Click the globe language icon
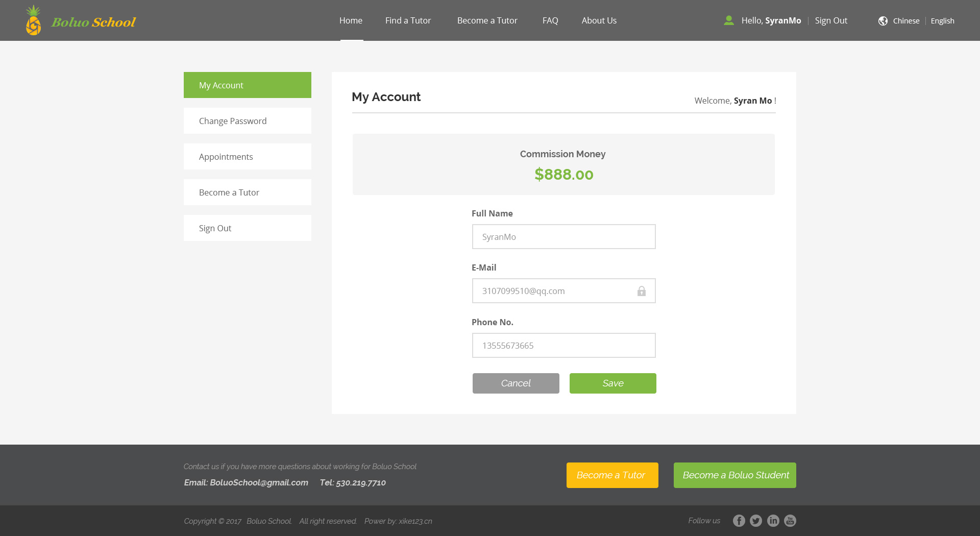Viewport: 980px width, 536px height. [x=883, y=21]
